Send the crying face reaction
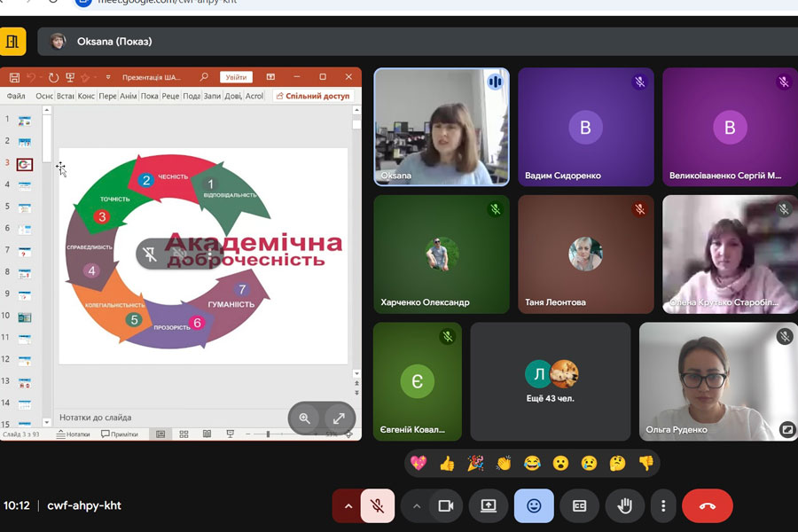This screenshot has height=532, width=798. (x=590, y=463)
